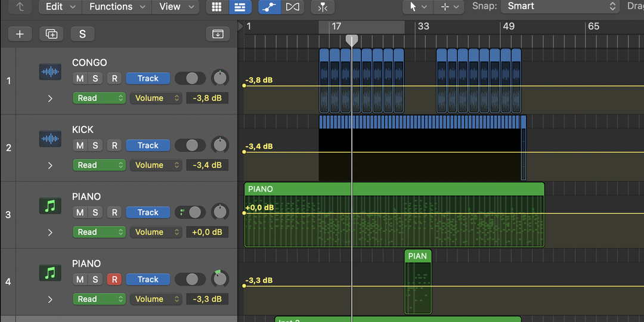Expand track 4 PIANO disclosure chevron

50,299
